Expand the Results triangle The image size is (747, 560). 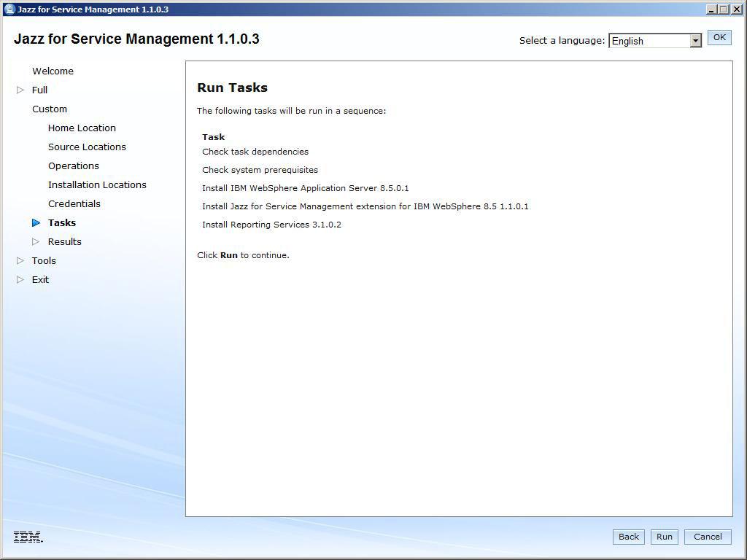coord(36,241)
